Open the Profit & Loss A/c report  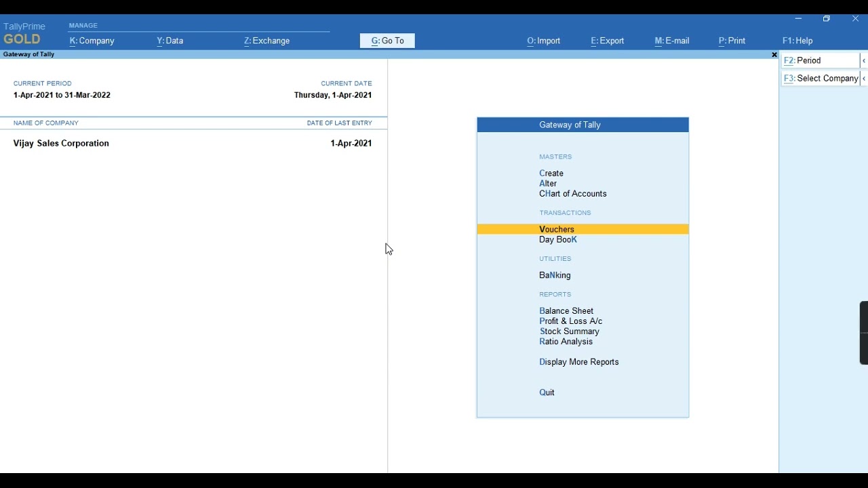[x=570, y=321]
